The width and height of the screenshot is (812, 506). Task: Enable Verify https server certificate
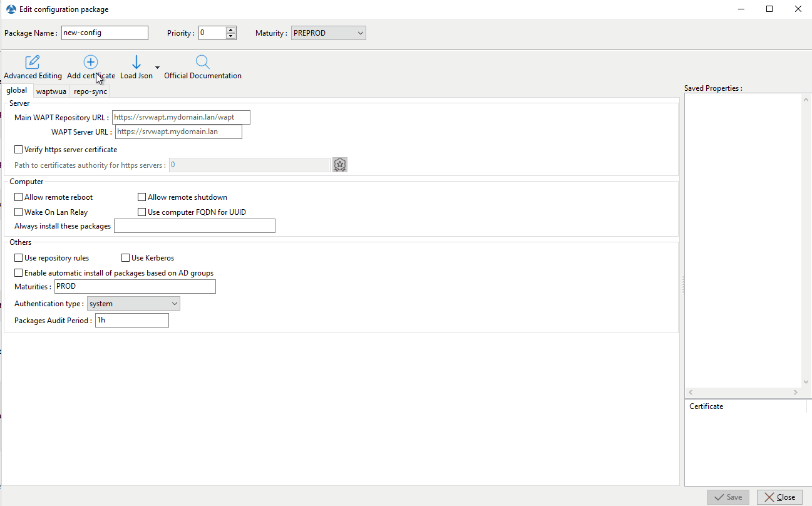tap(19, 150)
